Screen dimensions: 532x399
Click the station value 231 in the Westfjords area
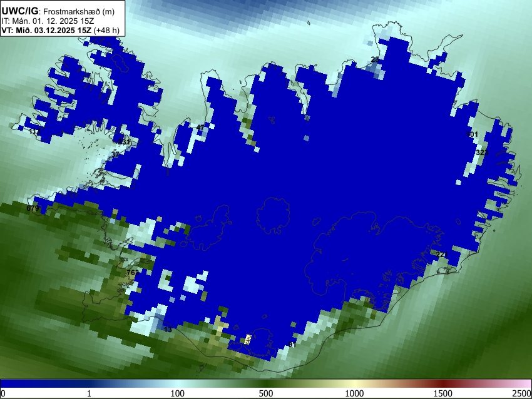pyautogui.click(x=124, y=142)
